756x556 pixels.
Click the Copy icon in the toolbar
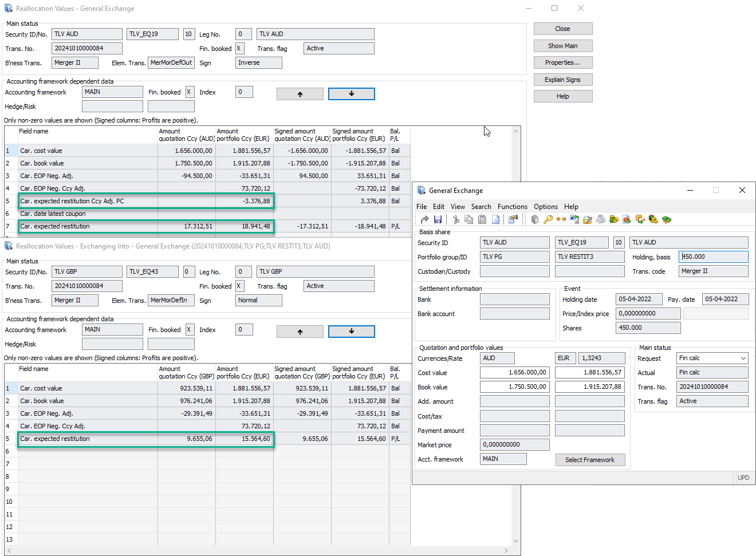pos(468,219)
